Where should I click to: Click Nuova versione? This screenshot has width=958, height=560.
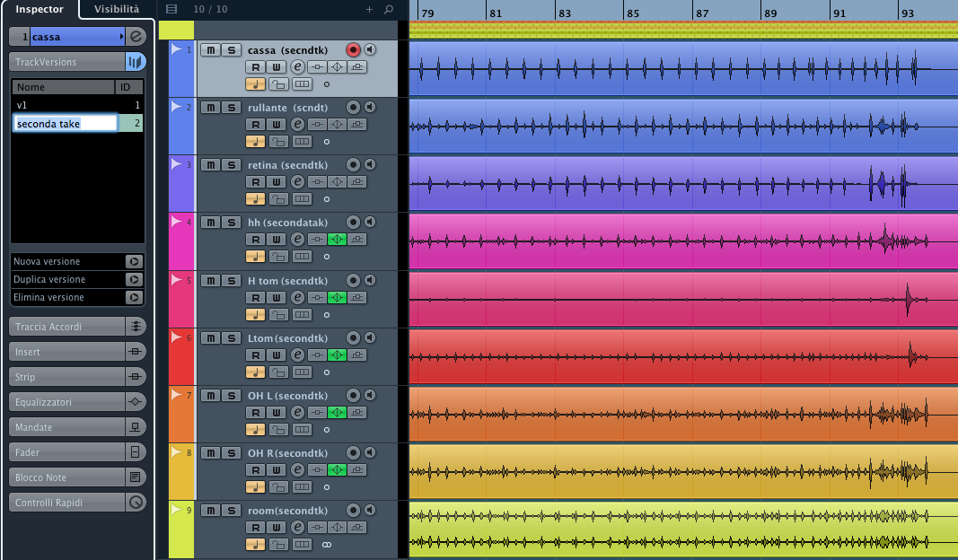pos(77,261)
